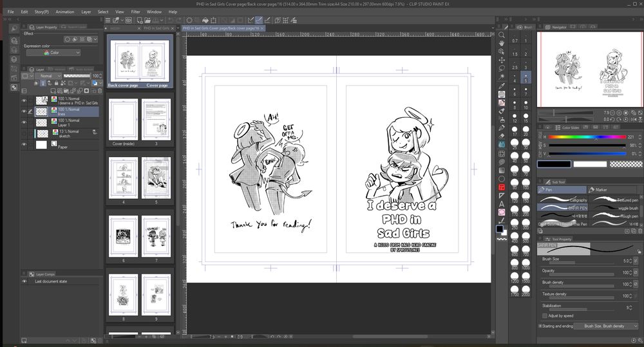Select the 'Rough pen' sub tool

tap(615, 216)
